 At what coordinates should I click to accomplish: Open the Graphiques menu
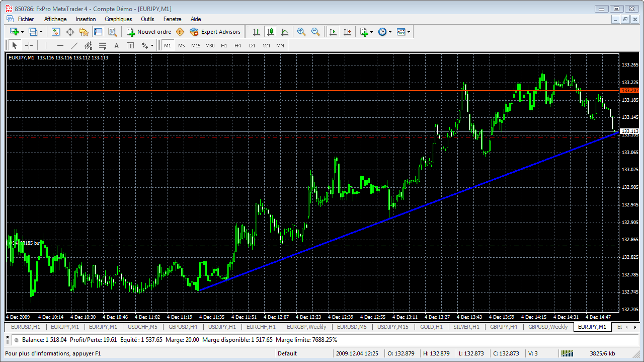[118, 19]
